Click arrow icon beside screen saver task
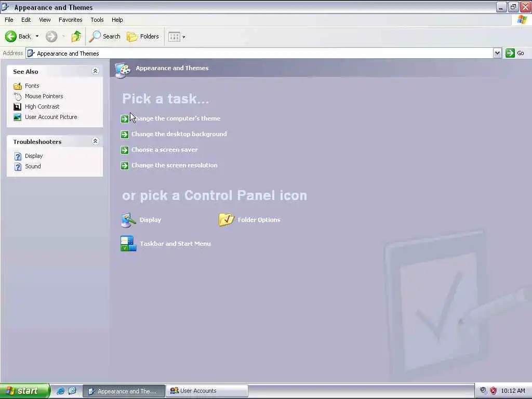 pos(125,150)
